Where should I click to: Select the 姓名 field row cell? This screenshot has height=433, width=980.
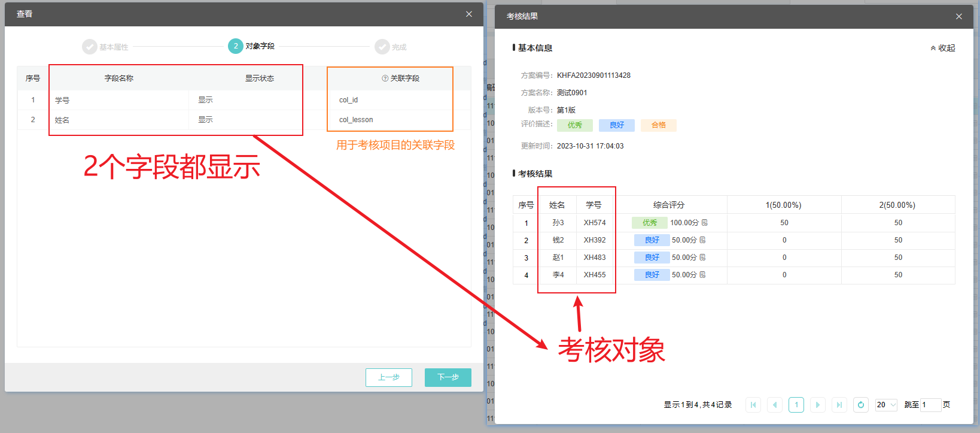point(118,120)
